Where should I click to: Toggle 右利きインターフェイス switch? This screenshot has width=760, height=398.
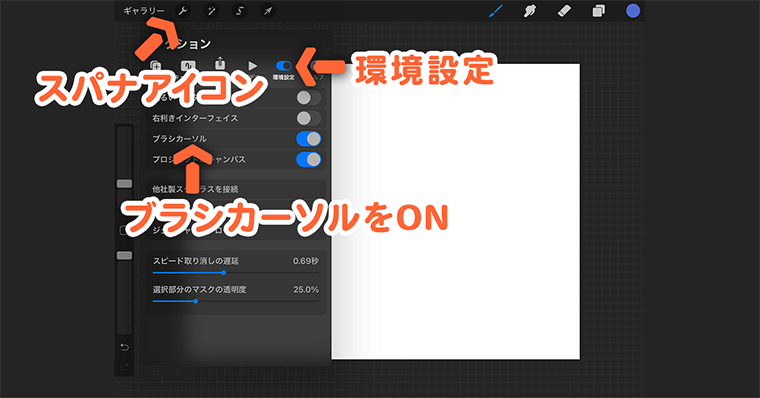(308, 118)
